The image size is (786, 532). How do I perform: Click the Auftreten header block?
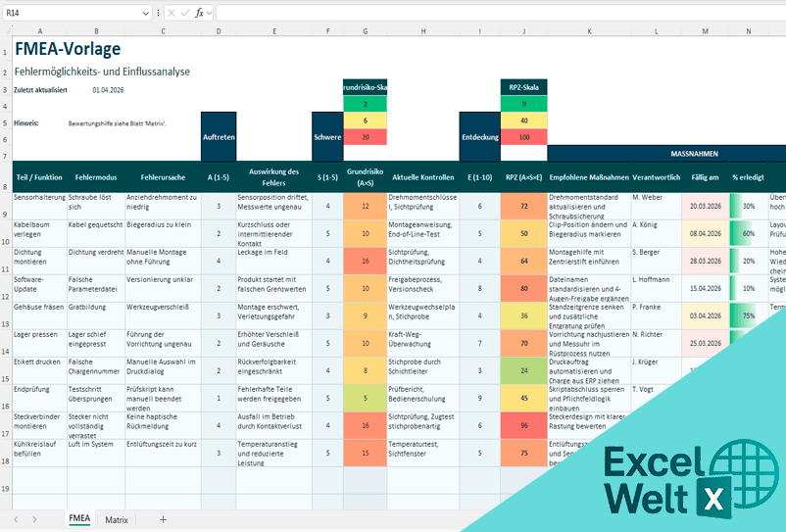tap(219, 137)
